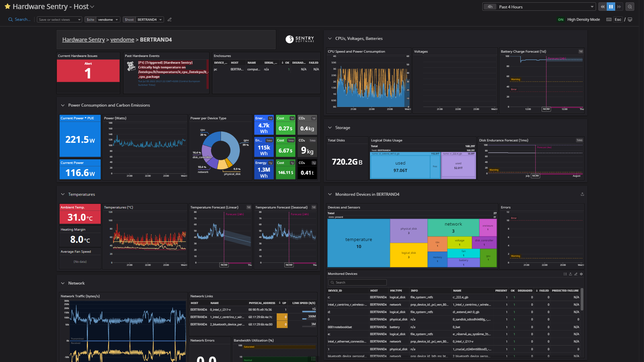Open the Monitored Devices panel settings gear
Screen dimensions: 644x362
coord(581,274)
